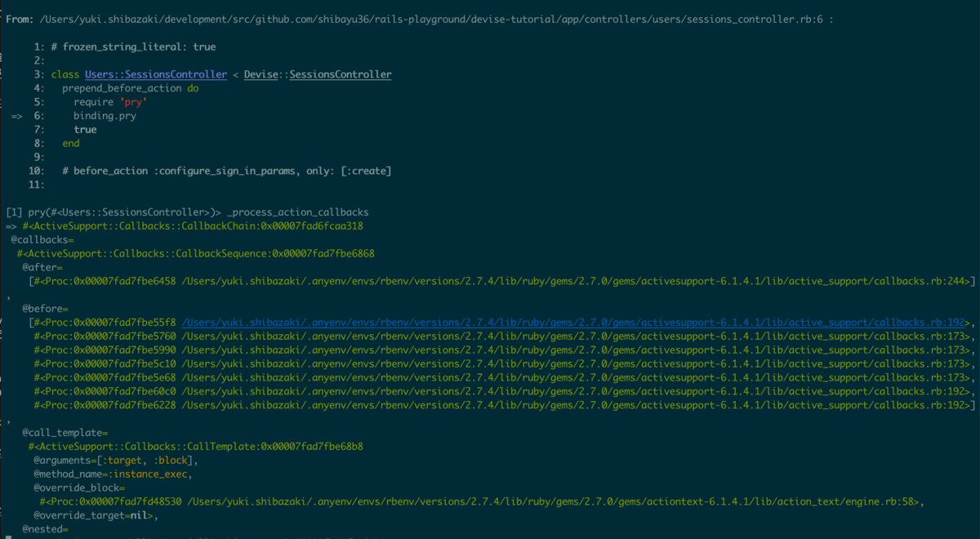
Task: Click the binding.pry statement on line 6
Action: (x=105, y=116)
